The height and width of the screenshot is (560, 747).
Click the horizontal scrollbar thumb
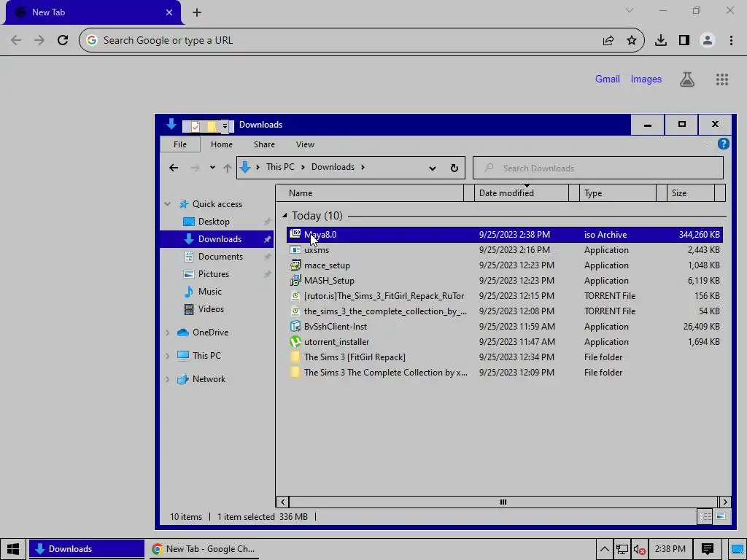click(503, 502)
